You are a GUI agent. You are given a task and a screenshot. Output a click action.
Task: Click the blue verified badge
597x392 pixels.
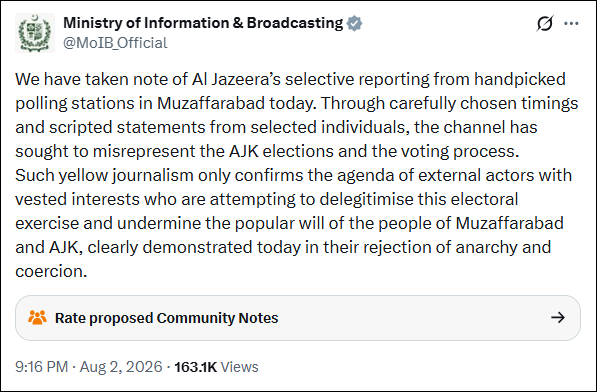pyautogui.click(x=354, y=23)
